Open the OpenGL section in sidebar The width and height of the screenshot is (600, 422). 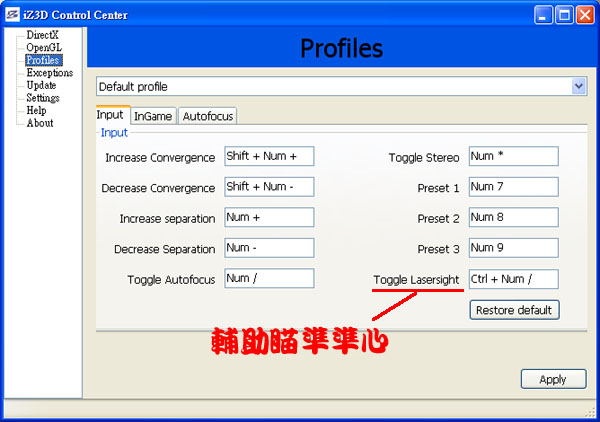click(44, 48)
